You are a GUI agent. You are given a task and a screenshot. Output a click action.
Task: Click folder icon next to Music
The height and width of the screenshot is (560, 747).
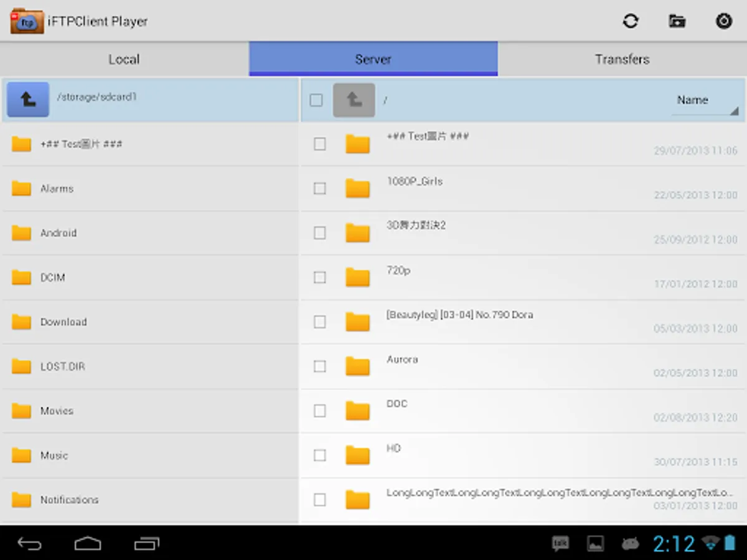[21, 455]
